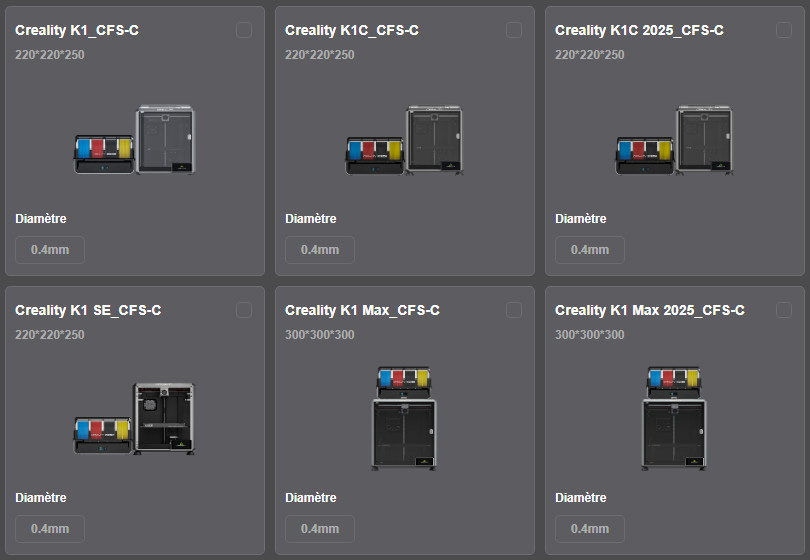Image resolution: width=810 pixels, height=560 pixels.
Task: Click the Diamètre label in the Creality K1_CFS-C card
Action: pos(41,219)
